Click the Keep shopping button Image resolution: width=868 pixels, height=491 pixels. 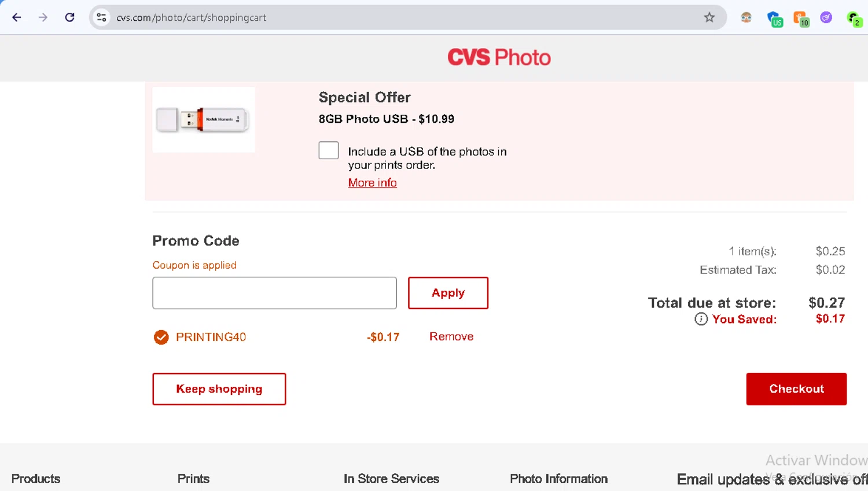tap(219, 389)
